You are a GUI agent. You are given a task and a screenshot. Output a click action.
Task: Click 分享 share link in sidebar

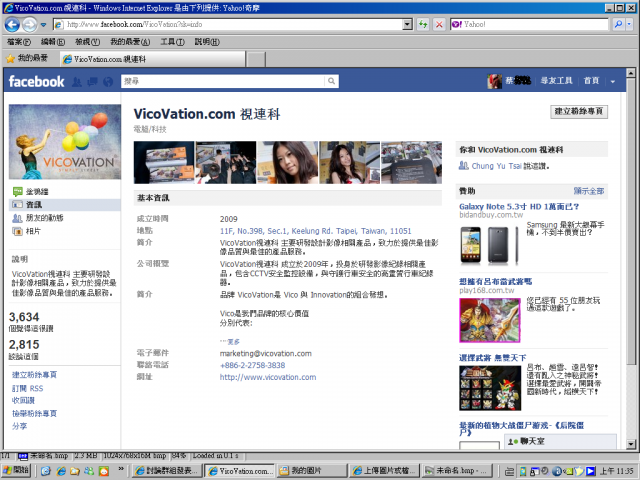tap(19, 426)
